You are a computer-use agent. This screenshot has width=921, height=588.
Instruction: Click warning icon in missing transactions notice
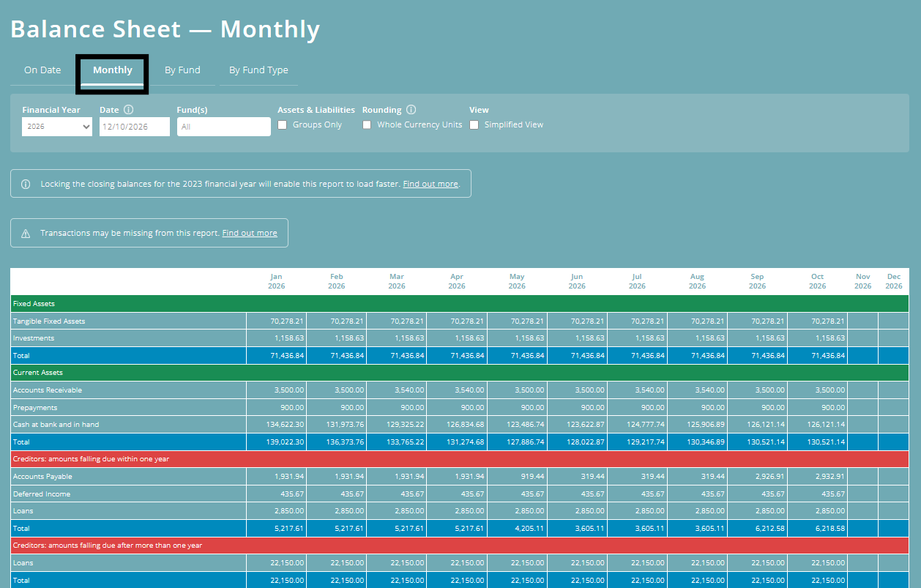coord(26,234)
